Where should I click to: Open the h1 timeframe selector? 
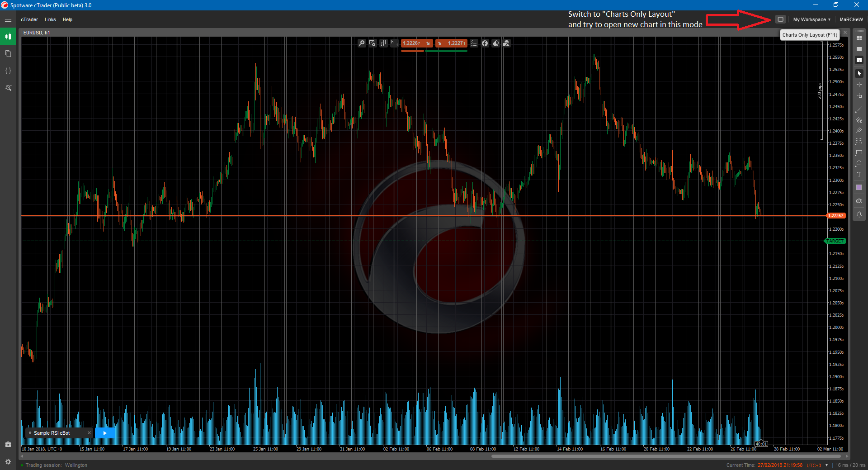tap(394, 43)
